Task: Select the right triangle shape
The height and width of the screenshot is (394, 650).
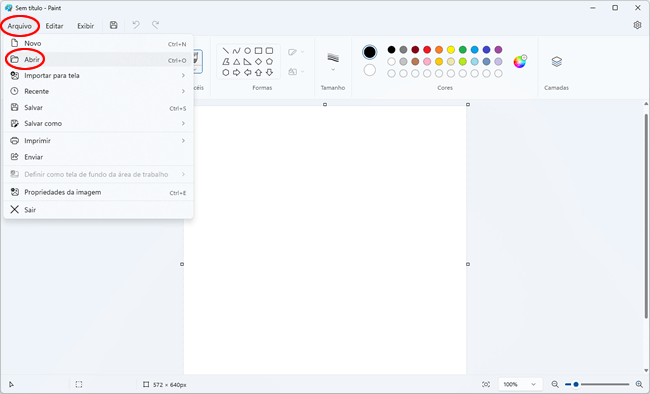Action: coord(247,61)
